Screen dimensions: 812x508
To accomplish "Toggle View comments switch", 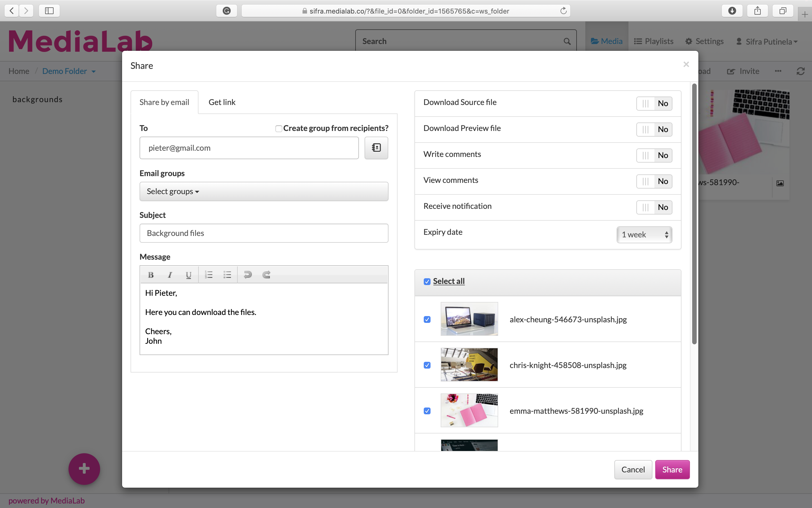I will click(x=654, y=181).
